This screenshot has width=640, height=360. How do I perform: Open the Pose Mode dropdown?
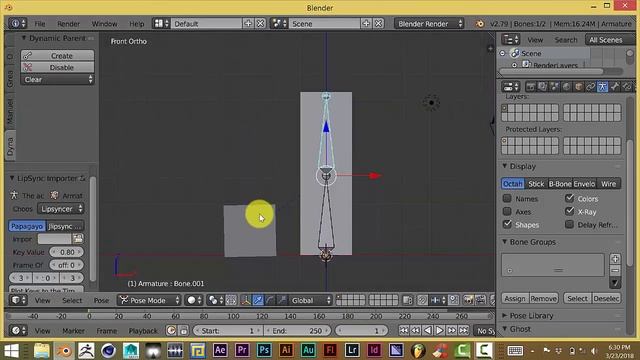(149, 300)
